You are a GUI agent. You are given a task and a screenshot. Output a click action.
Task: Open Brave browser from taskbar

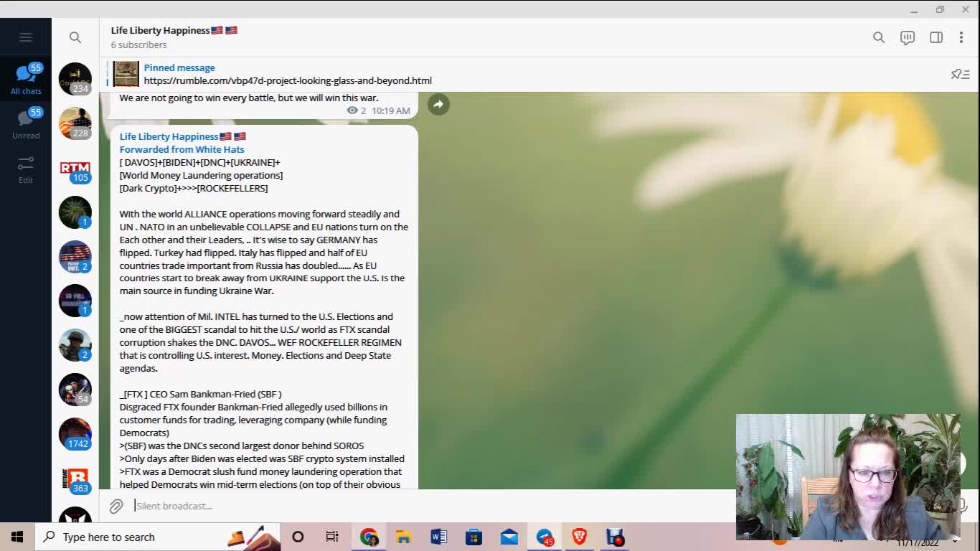click(579, 537)
